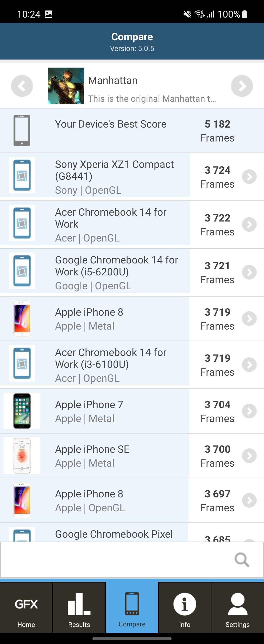Open Google Chromebook 14 i5-6200U chevron
The width and height of the screenshot is (264, 644).
coord(249,272)
